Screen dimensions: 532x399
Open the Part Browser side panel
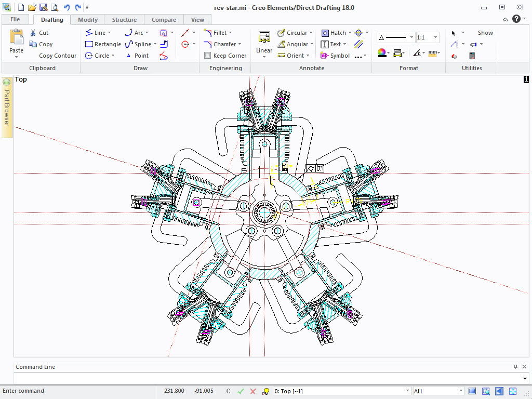[x=7, y=108]
